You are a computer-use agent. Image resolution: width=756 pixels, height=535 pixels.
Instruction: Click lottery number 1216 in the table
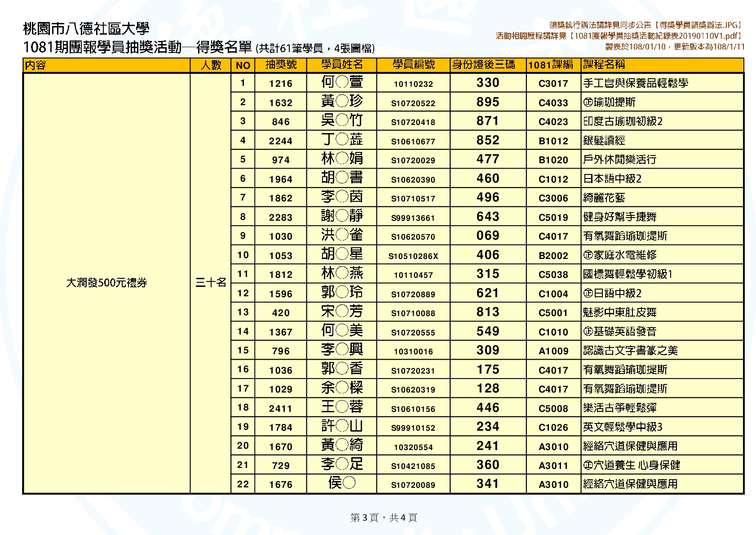[x=281, y=84]
